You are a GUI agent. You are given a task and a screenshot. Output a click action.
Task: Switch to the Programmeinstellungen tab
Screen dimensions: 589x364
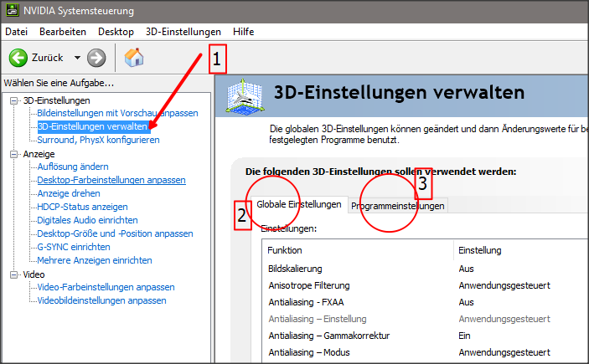click(x=398, y=206)
